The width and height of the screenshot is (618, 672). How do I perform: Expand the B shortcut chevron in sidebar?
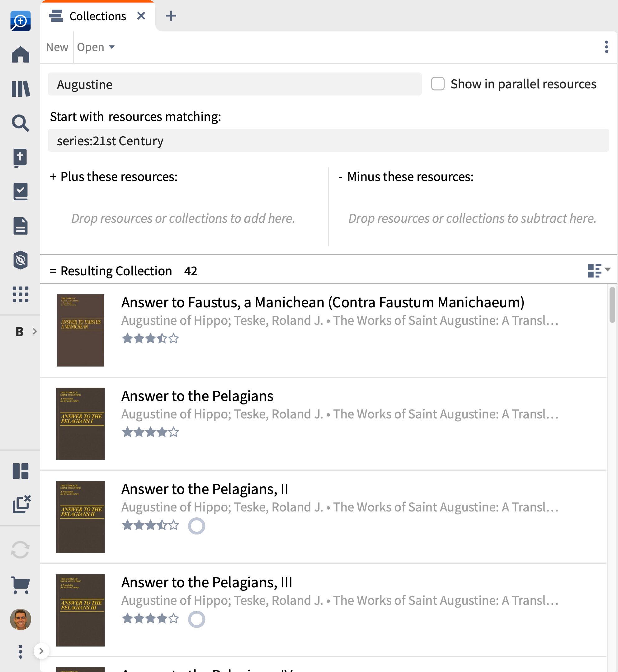coord(35,331)
